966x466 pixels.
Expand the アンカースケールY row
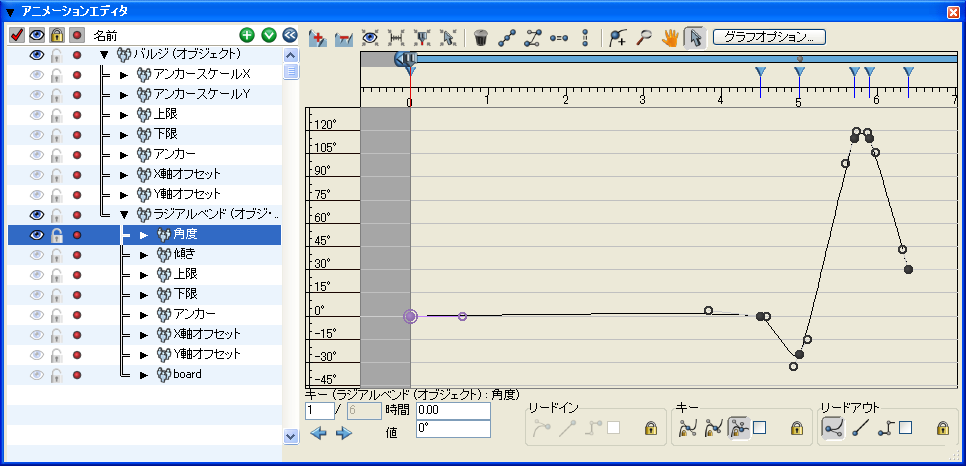click(124, 95)
